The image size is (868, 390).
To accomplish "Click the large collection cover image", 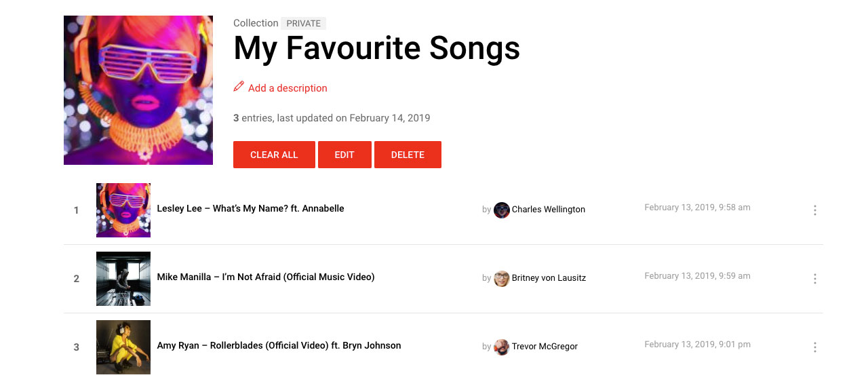I will (138, 90).
